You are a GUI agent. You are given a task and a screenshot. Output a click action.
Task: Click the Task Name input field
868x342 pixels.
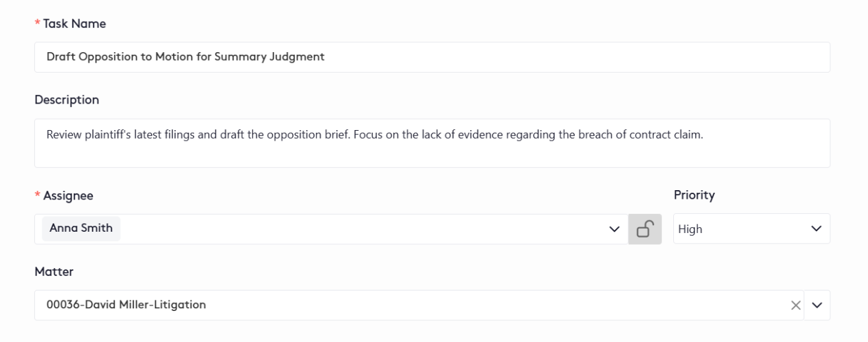[528, 57]
